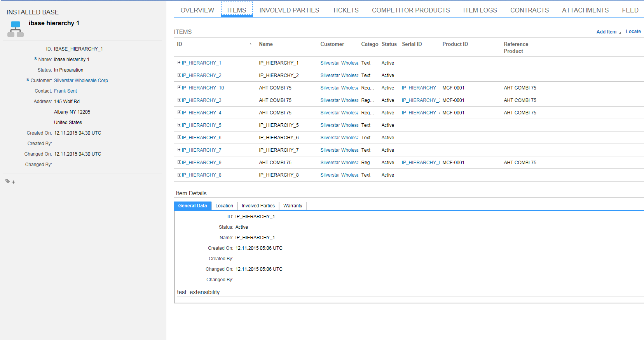
Task: Click the Status column header
Action: coord(389,44)
